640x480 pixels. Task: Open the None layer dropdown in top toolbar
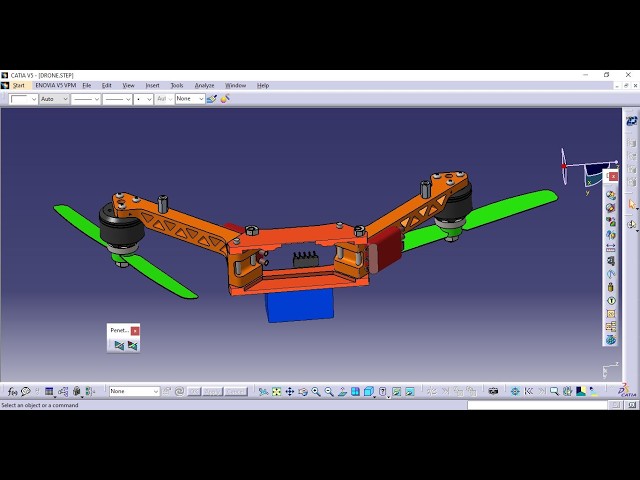tap(190, 99)
